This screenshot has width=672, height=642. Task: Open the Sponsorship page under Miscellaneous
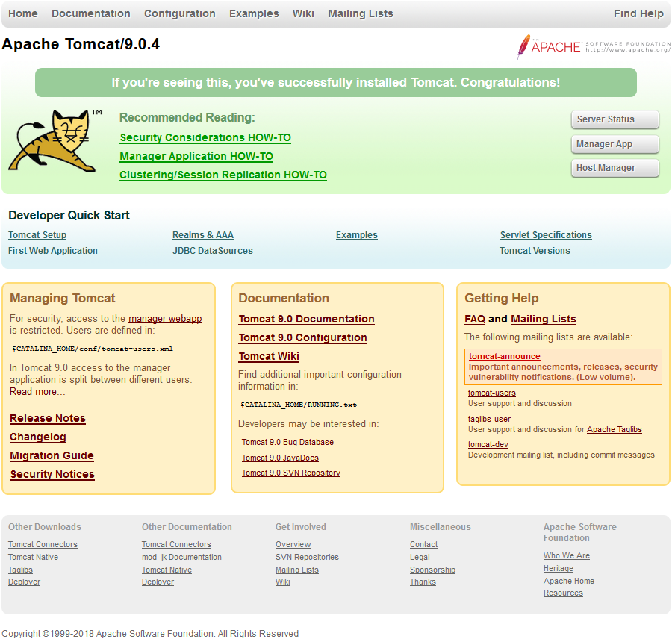point(432,570)
